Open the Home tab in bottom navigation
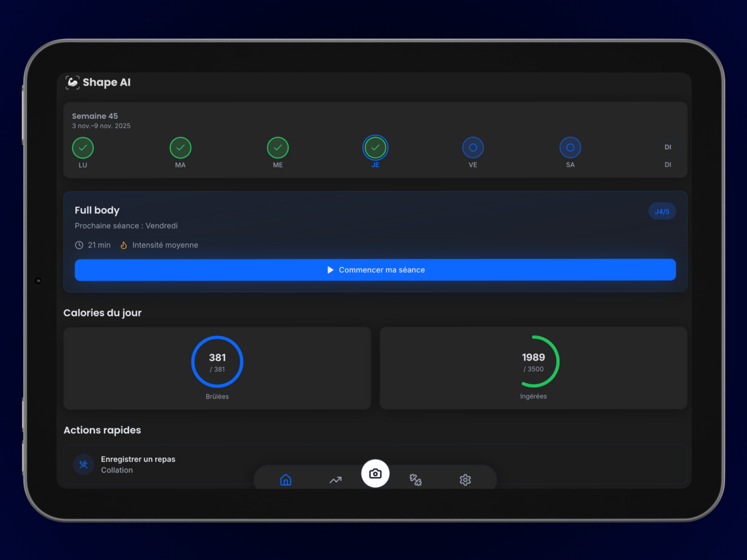Viewport: 747px width, 560px height. pyautogui.click(x=285, y=479)
